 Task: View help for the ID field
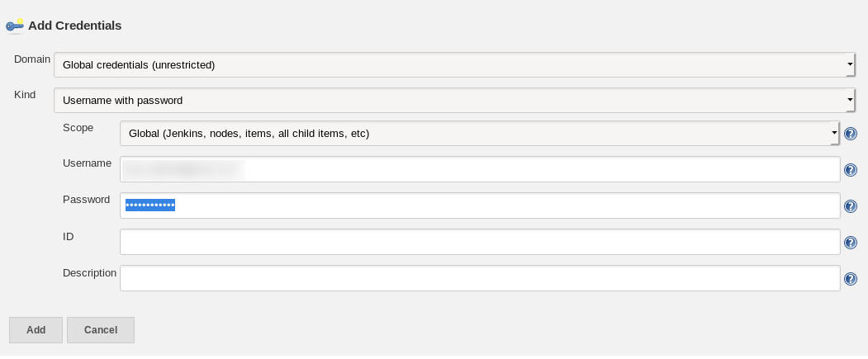tap(851, 243)
